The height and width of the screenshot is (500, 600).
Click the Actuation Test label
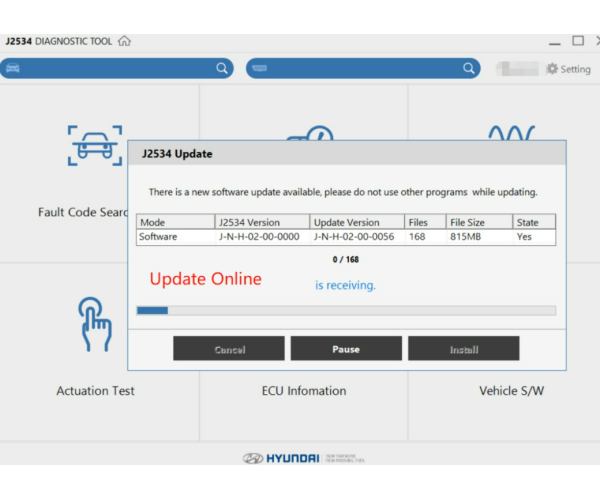point(95,391)
